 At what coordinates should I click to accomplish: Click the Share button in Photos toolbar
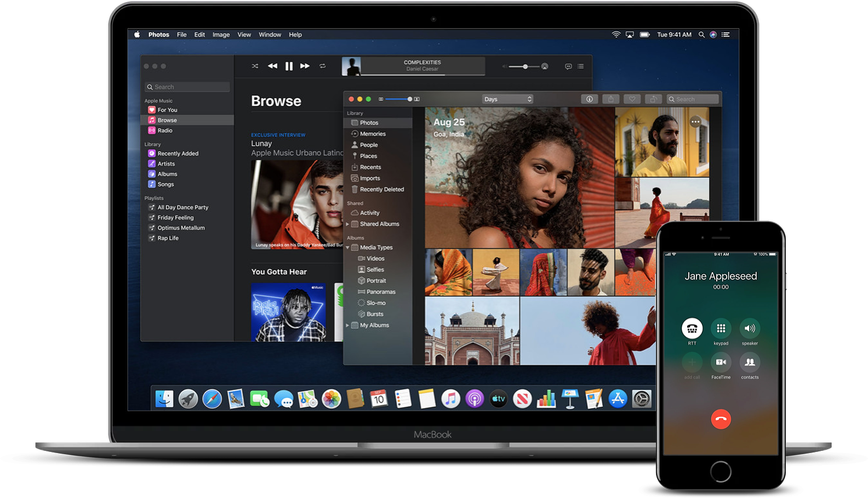[x=611, y=99]
